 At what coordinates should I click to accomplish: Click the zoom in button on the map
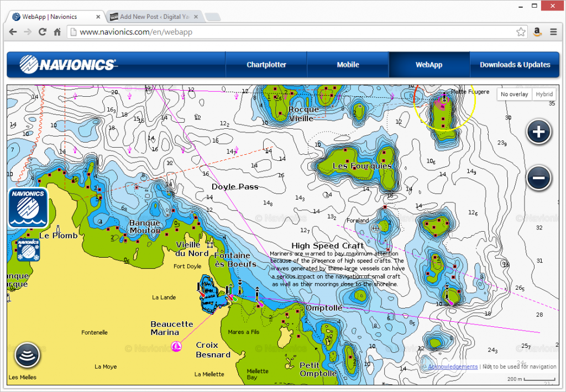click(x=538, y=132)
